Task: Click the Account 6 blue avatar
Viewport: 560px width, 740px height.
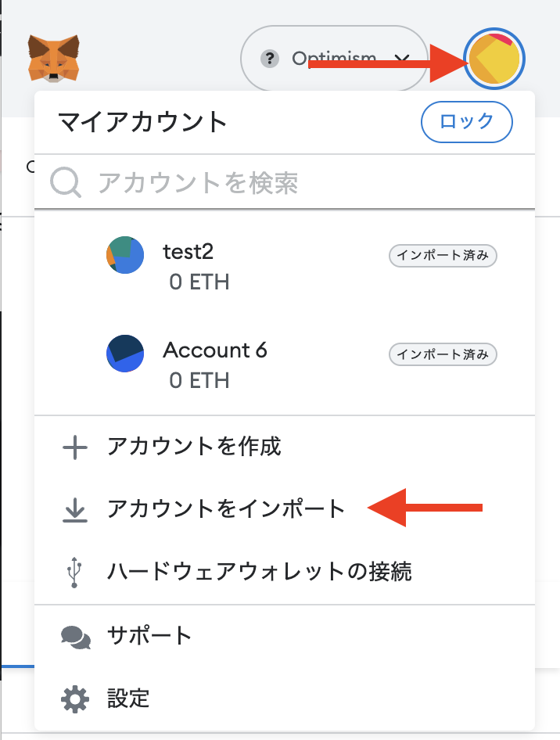Action: (125, 354)
